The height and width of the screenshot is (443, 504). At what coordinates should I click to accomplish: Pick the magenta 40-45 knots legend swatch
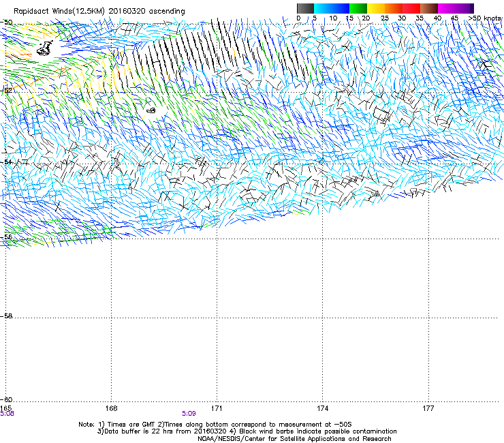pos(447,8)
